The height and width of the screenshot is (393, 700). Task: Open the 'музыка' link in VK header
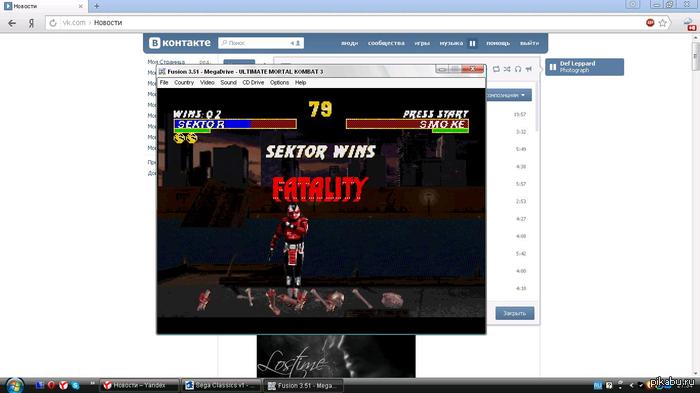click(451, 43)
